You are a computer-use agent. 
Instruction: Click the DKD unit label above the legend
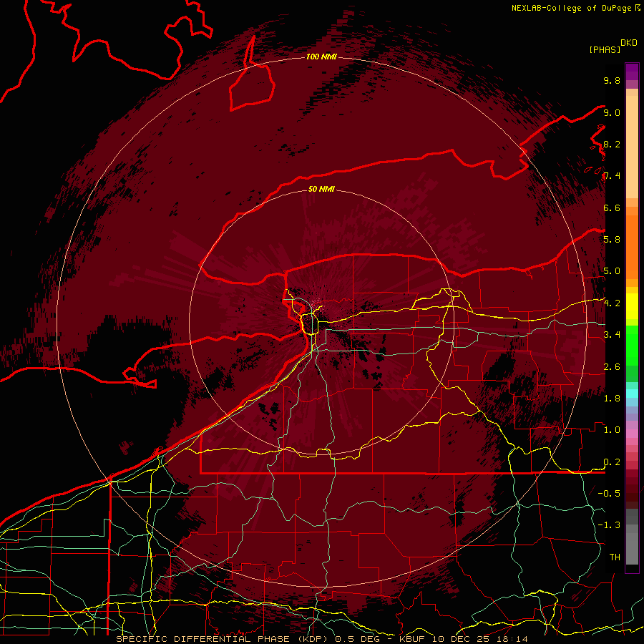[629, 43]
